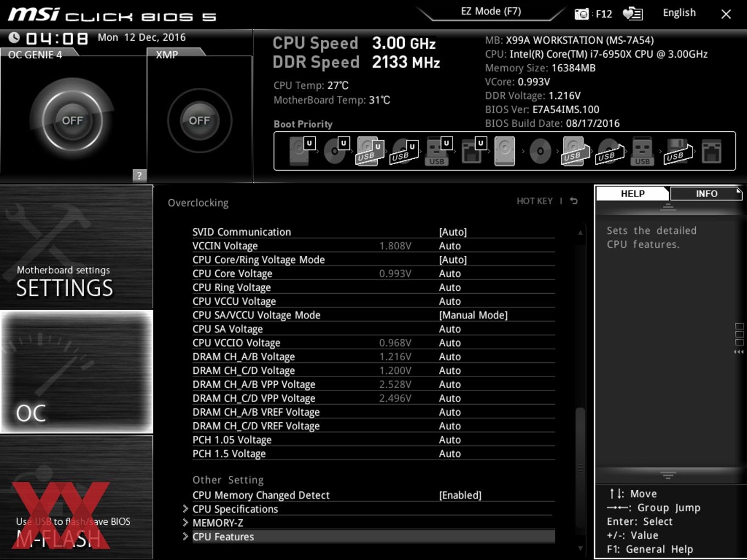The height and width of the screenshot is (560, 747).
Task: Select the DRAM CH_C/D VPP Voltage row
Action: pyautogui.click(x=374, y=398)
